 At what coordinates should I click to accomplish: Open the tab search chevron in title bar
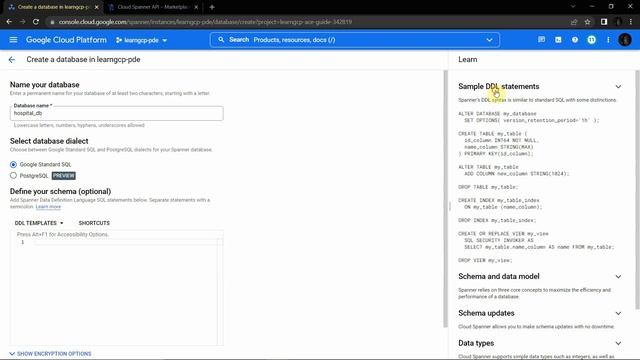tap(573, 7)
